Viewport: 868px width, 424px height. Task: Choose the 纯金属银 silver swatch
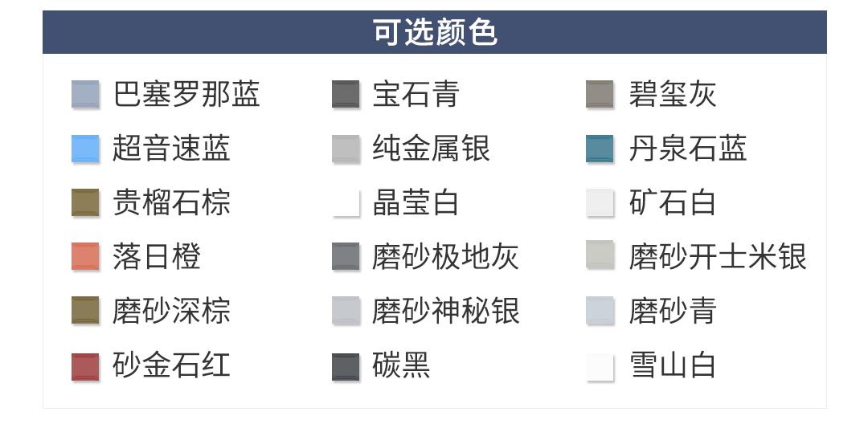point(346,149)
